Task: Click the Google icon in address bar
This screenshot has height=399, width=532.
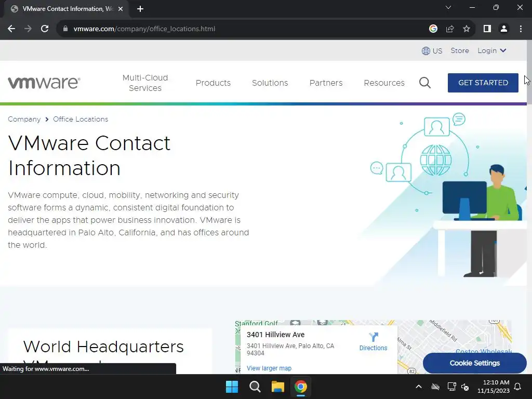Action: [x=433, y=29]
